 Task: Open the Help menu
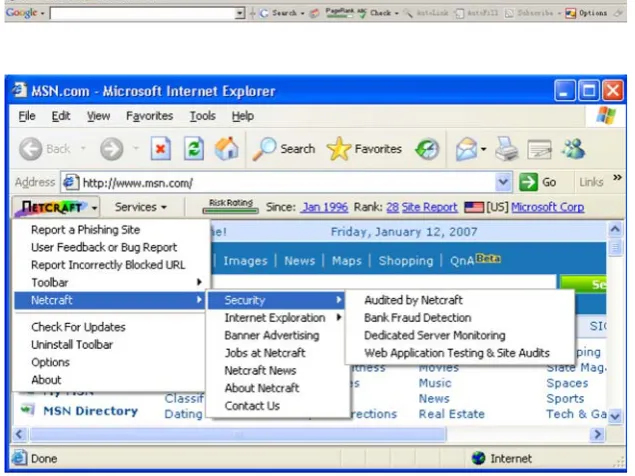[243, 116]
